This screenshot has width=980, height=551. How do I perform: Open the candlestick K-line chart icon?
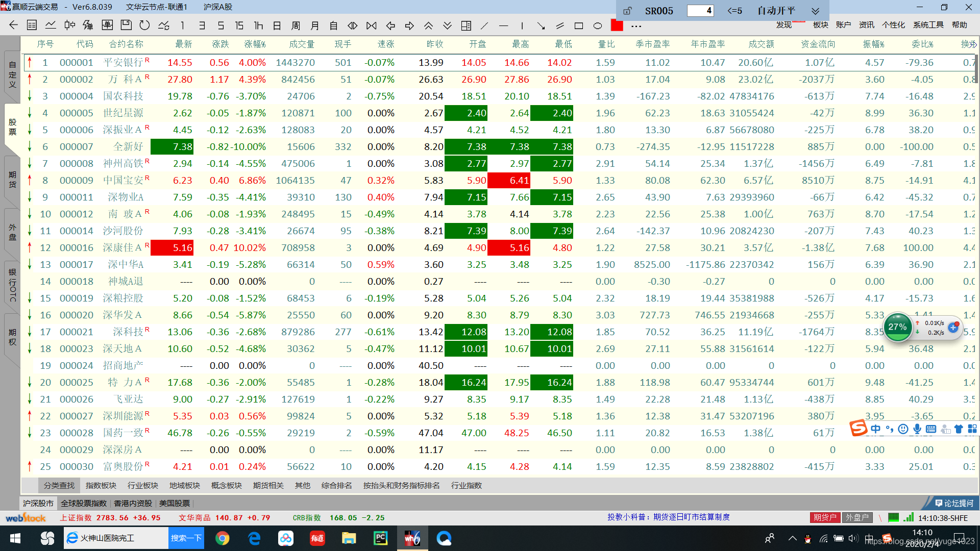(69, 25)
